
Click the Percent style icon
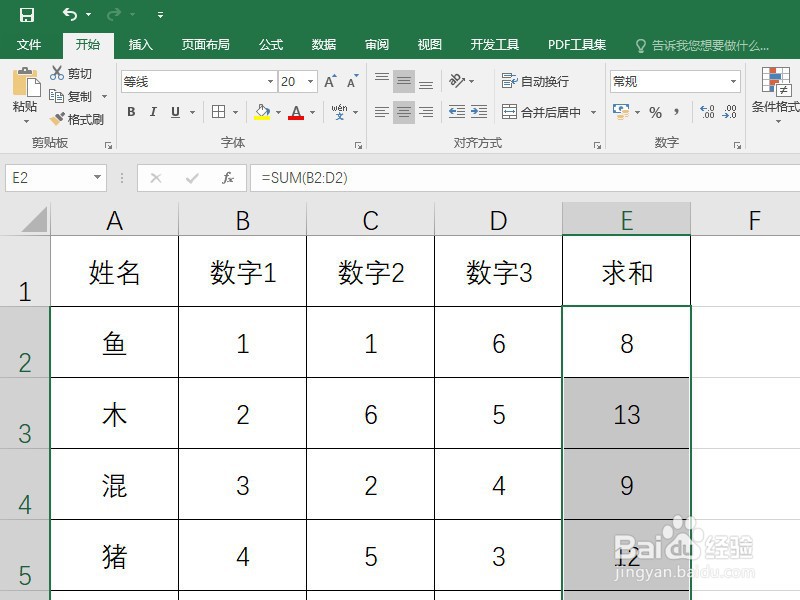[655, 113]
